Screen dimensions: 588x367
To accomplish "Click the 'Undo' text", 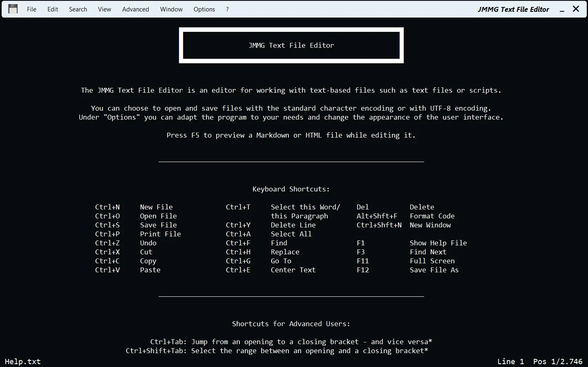I will click(x=148, y=243).
